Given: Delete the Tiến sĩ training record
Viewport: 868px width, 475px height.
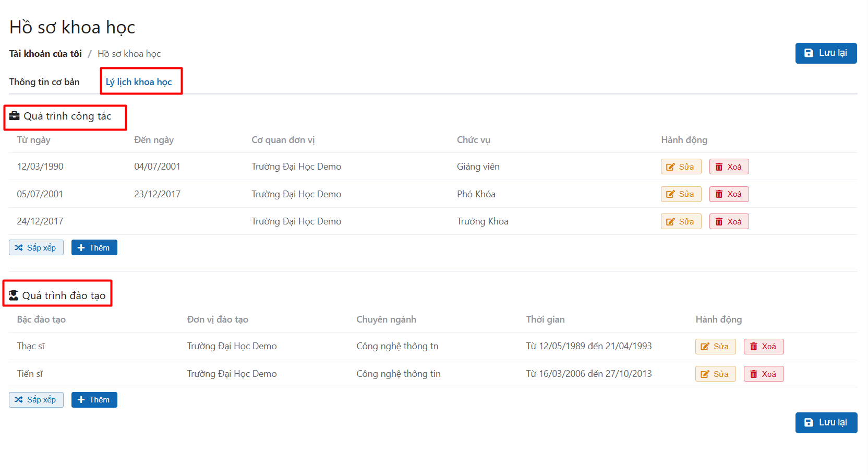Looking at the screenshot, I should coord(763,374).
